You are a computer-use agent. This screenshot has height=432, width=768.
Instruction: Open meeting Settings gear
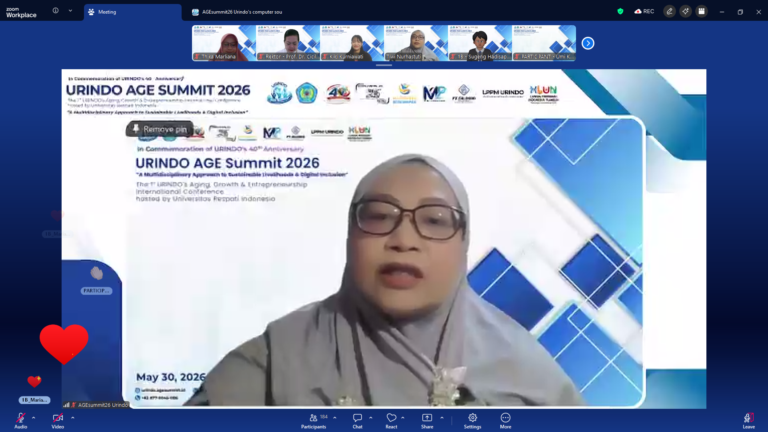pyautogui.click(x=472, y=420)
